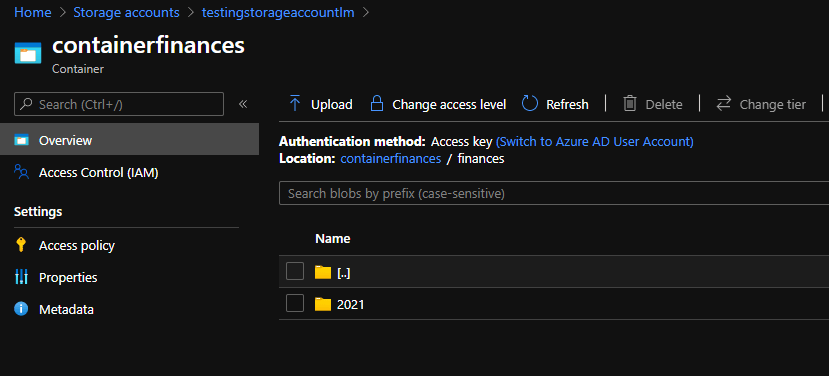Go to Storage accounts breadcrumb

click(x=126, y=12)
